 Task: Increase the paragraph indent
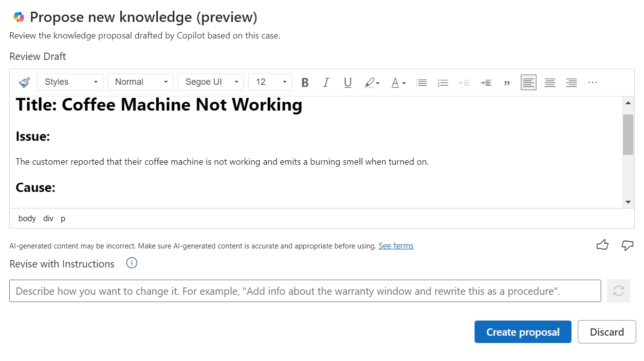(485, 82)
